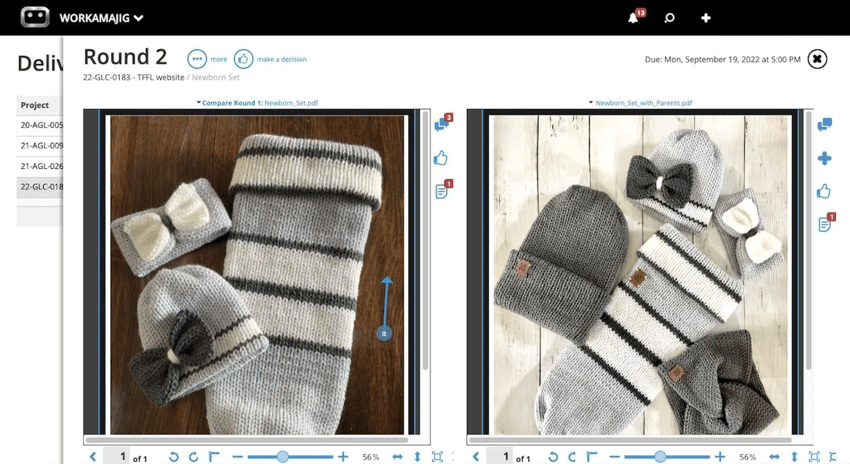The width and height of the screenshot is (850, 464).
Task: Open comments icon on right panel
Action: click(x=824, y=125)
